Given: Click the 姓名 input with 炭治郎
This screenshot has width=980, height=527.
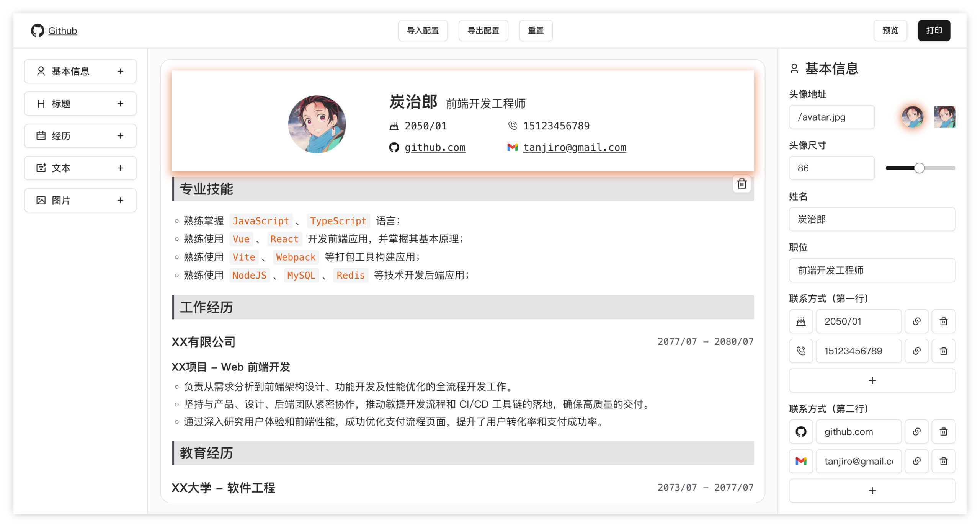Looking at the screenshot, I should (872, 219).
